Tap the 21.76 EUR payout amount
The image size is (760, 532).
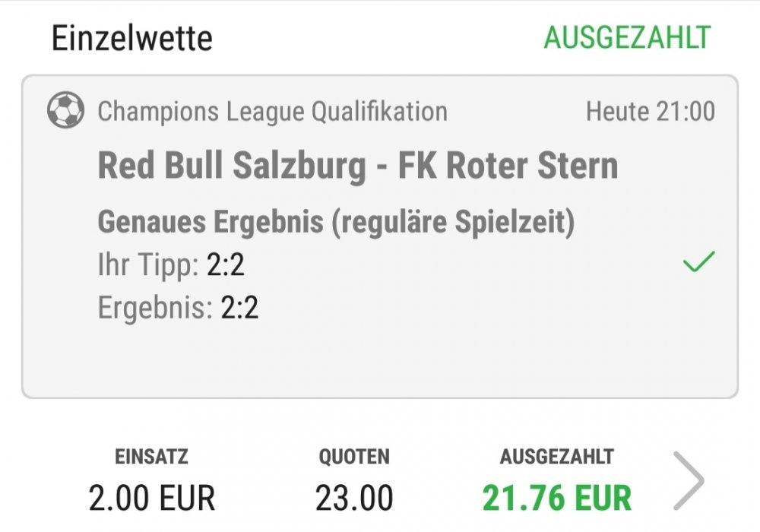point(557,498)
